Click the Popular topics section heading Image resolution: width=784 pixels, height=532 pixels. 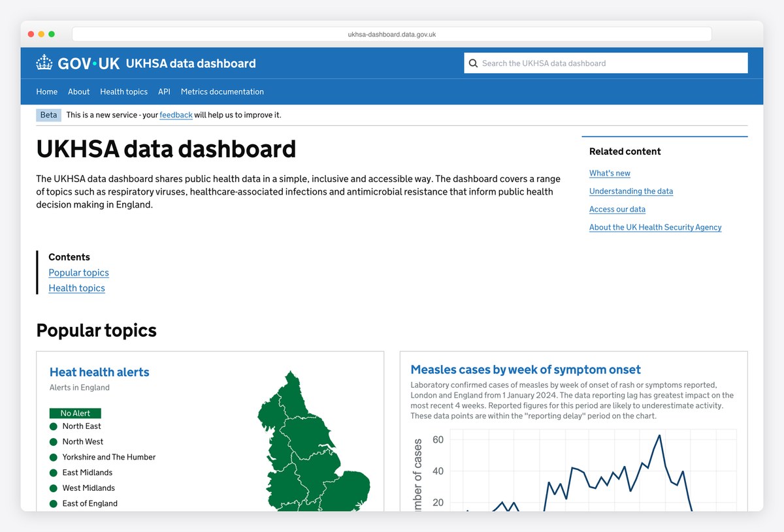96,330
